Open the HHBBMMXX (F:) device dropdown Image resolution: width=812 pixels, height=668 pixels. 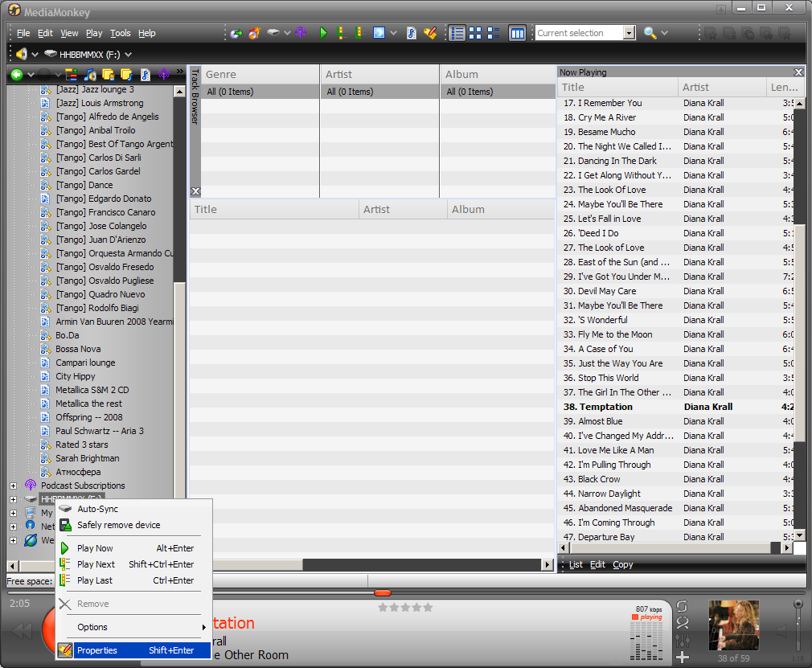tap(129, 55)
